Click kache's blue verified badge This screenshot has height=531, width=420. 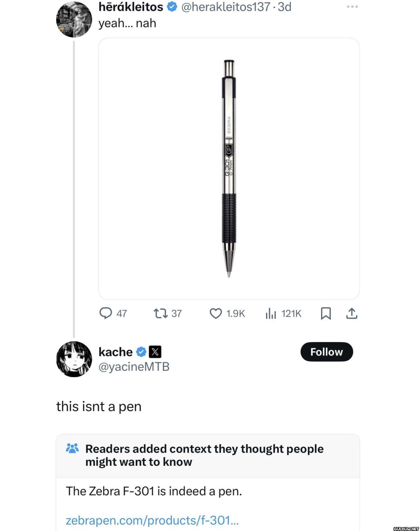141,352
